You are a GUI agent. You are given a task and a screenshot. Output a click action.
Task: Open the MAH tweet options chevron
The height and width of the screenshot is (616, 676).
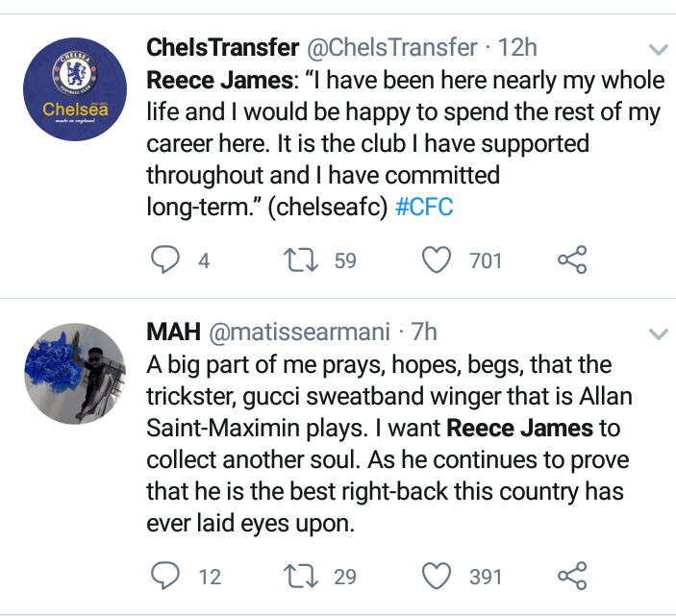tap(659, 334)
